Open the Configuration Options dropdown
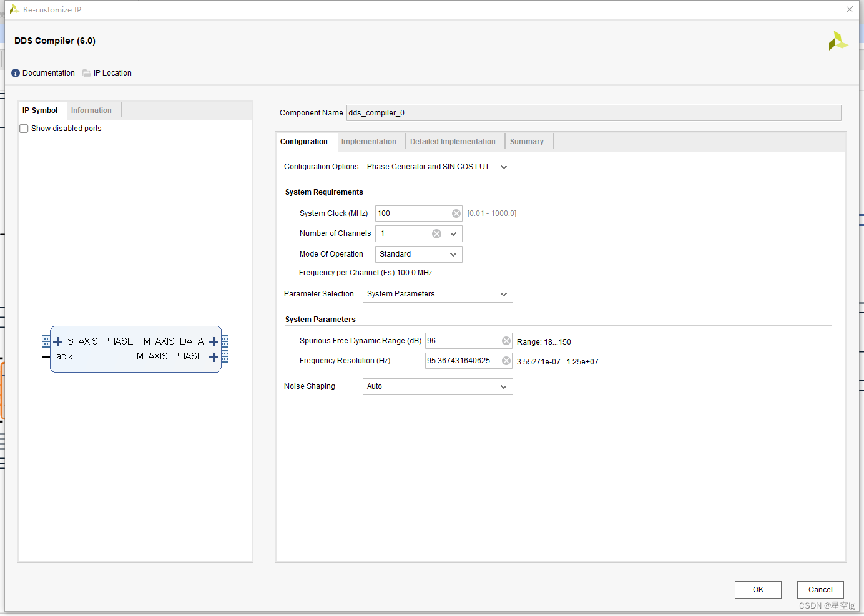The width and height of the screenshot is (864, 616). 438,167
